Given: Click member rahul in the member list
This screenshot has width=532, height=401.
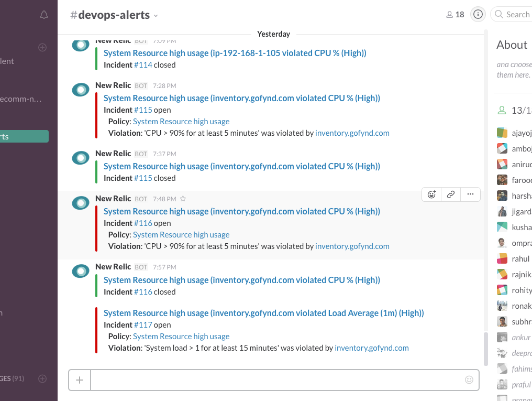Looking at the screenshot, I should click(x=520, y=258).
